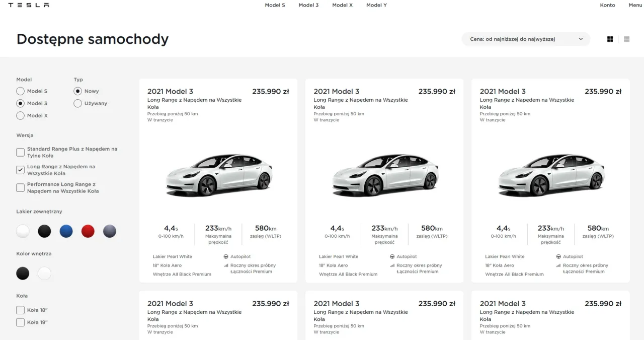Choose the Używany type option
This screenshot has width=644, height=340.
click(78, 103)
